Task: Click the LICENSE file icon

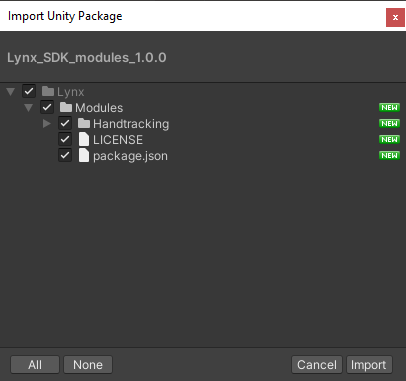Action: point(84,139)
